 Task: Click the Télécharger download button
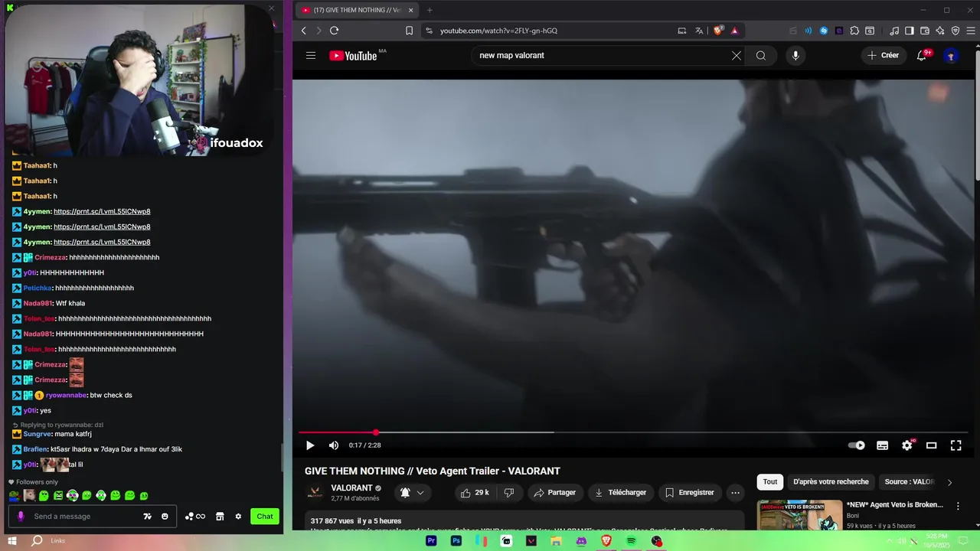tap(621, 493)
